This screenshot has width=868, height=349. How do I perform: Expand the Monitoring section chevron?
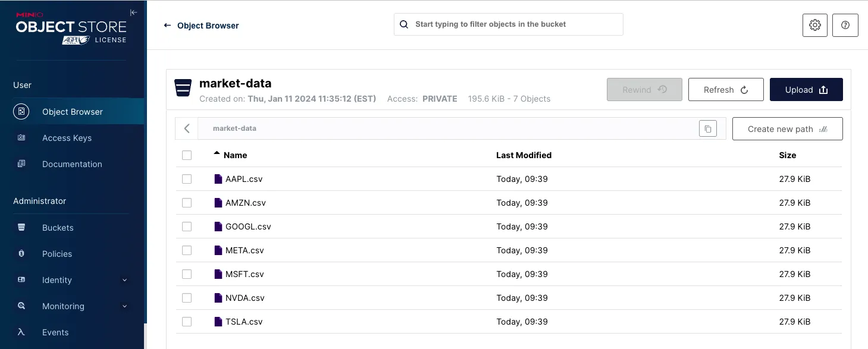coord(124,306)
